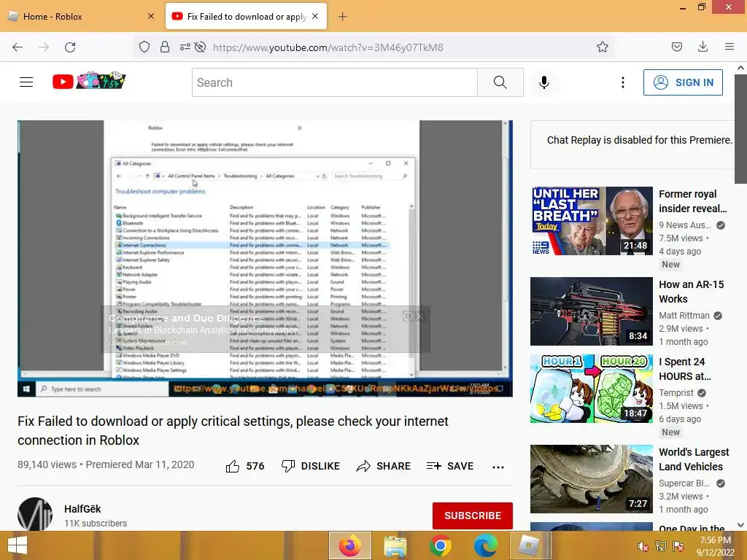Open more actions menu under video title
Viewport: 747px width, 560px height.
498,467
